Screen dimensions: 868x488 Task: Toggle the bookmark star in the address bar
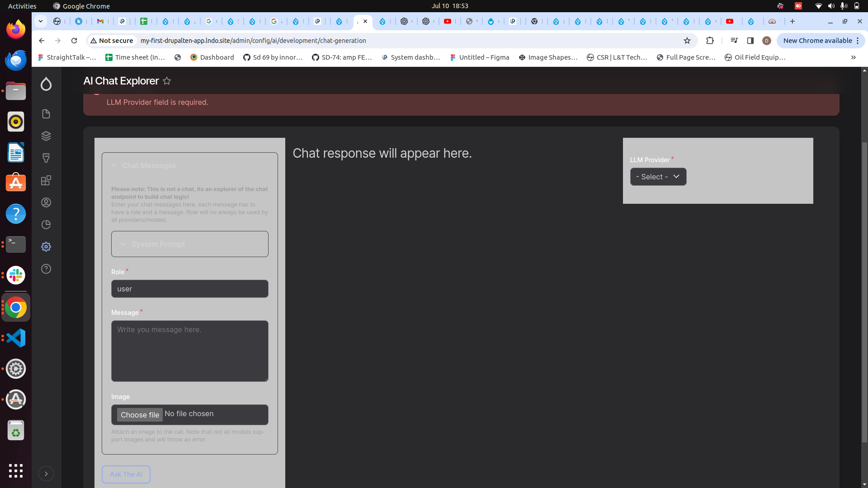[x=687, y=41]
